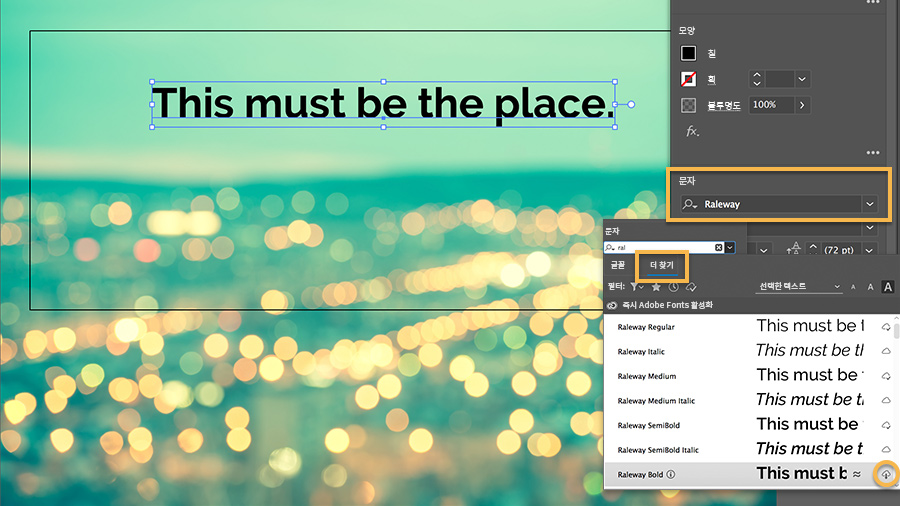Open the stroke weight dropdown
The height and width of the screenshot is (506, 900).
(x=802, y=79)
